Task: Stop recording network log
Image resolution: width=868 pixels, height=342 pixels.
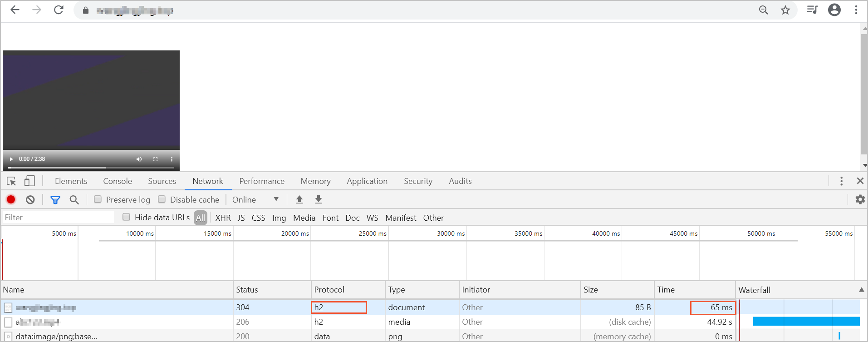Action: coord(11,199)
